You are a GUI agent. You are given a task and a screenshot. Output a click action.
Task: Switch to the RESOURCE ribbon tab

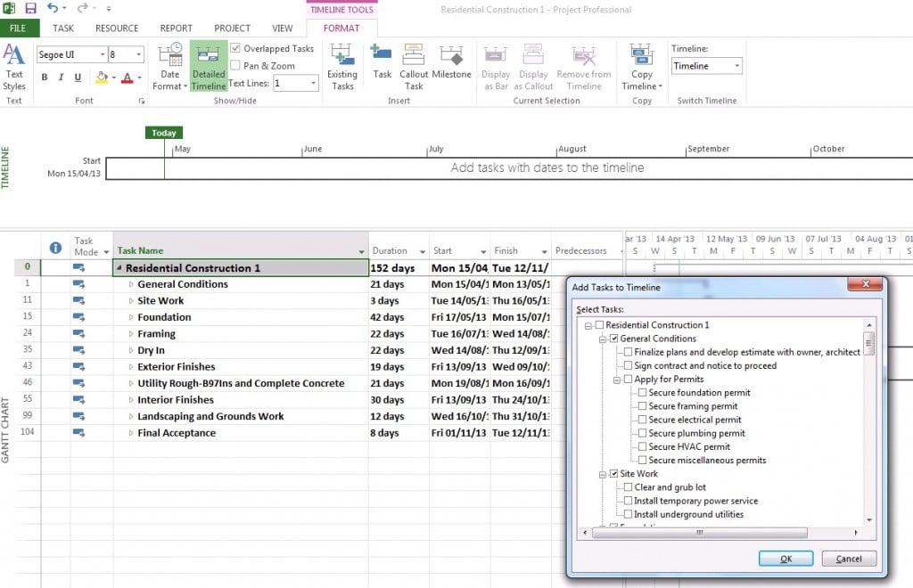[117, 29]
